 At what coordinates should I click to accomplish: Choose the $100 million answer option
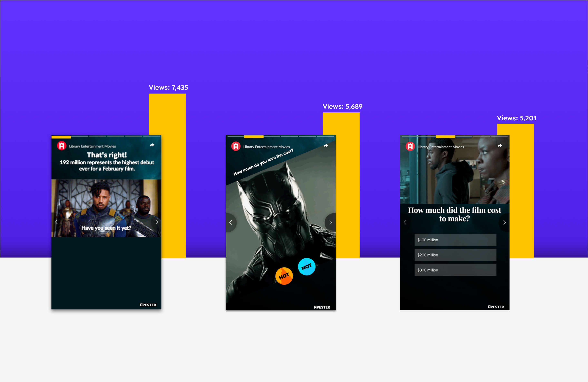click(455, 240)
